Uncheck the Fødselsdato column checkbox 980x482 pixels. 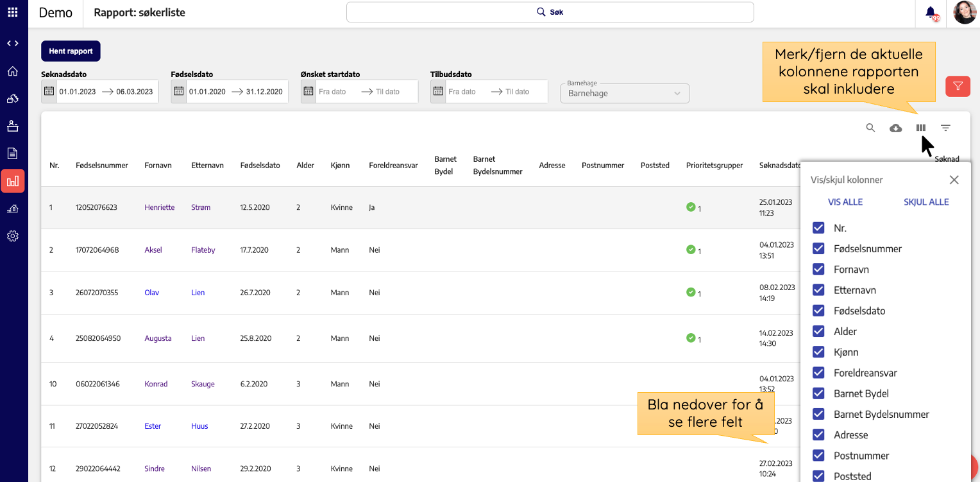click(x=818, y=311)
